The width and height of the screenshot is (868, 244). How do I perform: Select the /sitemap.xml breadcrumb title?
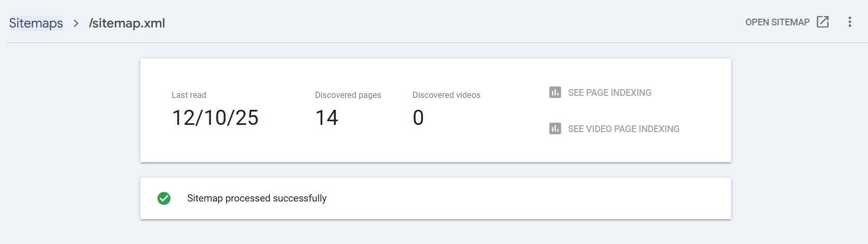coord(127,23)
